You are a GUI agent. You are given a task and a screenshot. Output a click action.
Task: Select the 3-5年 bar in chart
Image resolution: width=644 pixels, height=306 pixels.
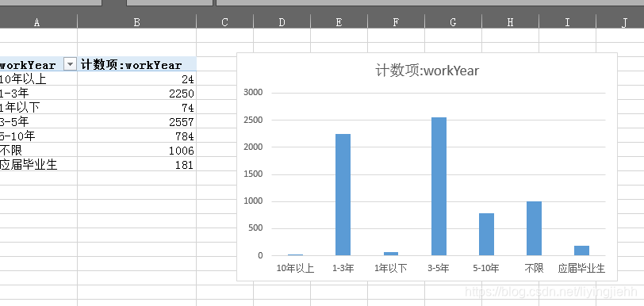coord(439,186)
